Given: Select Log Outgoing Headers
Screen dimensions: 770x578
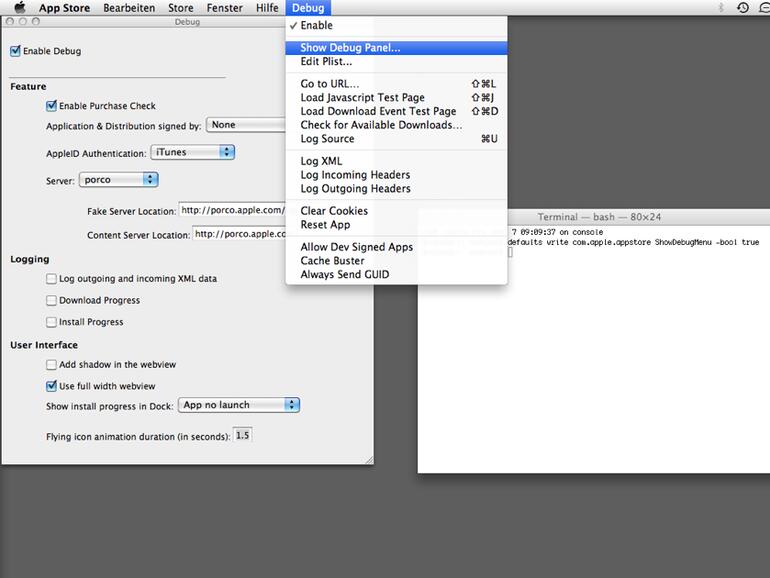Looking at the screenshot, I should (396, 189).
